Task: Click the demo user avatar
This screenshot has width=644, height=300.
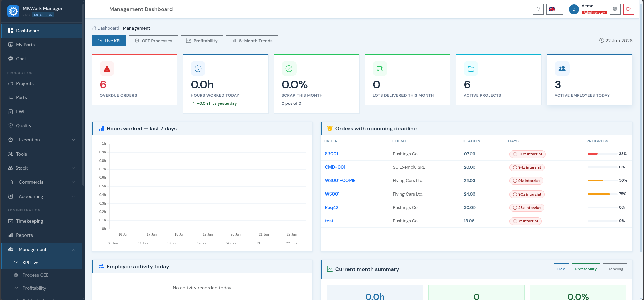Action: coord(574,9)
